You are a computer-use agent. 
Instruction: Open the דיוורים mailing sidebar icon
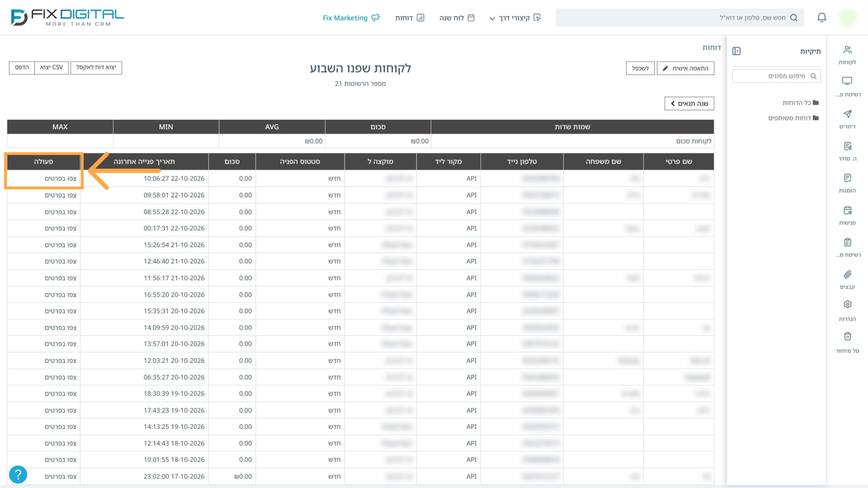[848, 114]
